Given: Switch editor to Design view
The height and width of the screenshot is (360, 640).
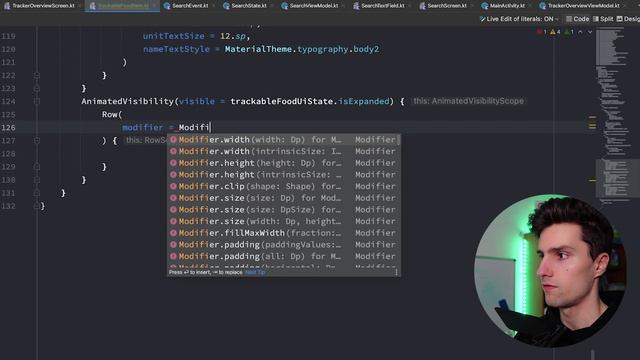Looking at the screenshot, I should [x=628, y=19].
